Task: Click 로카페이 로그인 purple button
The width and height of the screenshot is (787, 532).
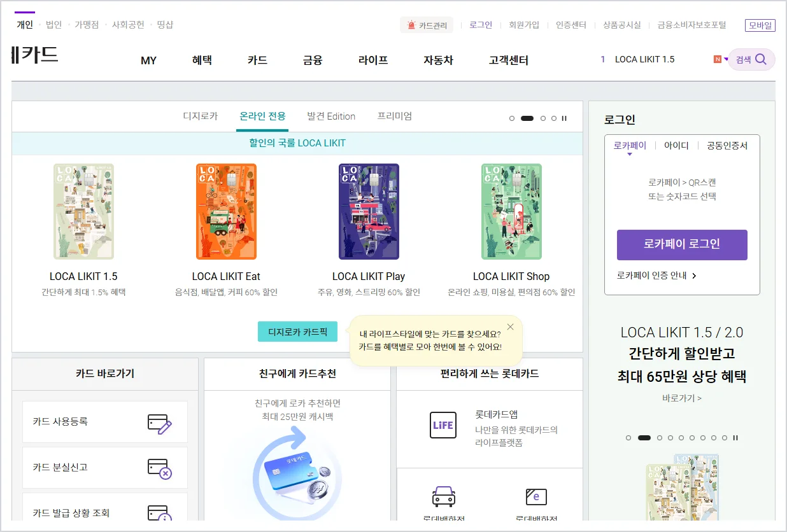Action: click(x=682, y=244)
